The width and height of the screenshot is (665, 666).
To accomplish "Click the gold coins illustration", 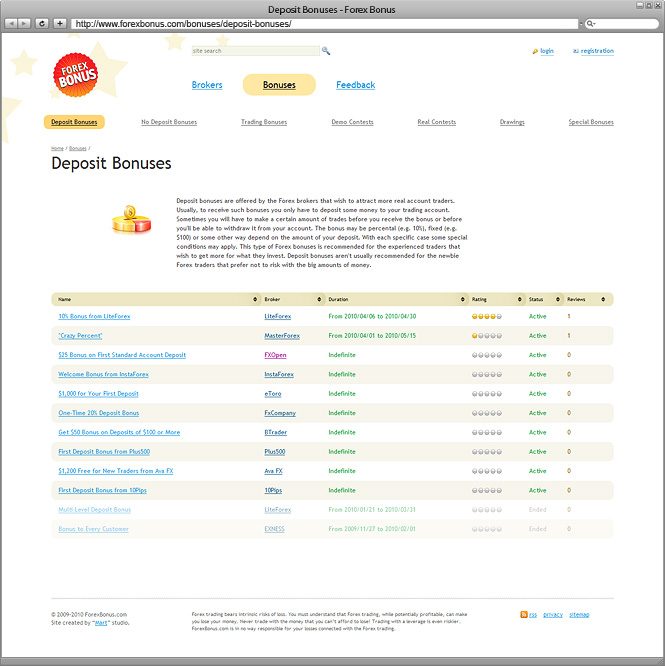I will pyautogui.click(x=131, y=219).
